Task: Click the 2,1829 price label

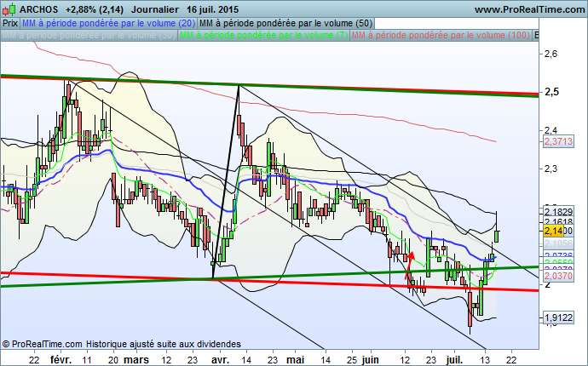Action: (558, 211)
